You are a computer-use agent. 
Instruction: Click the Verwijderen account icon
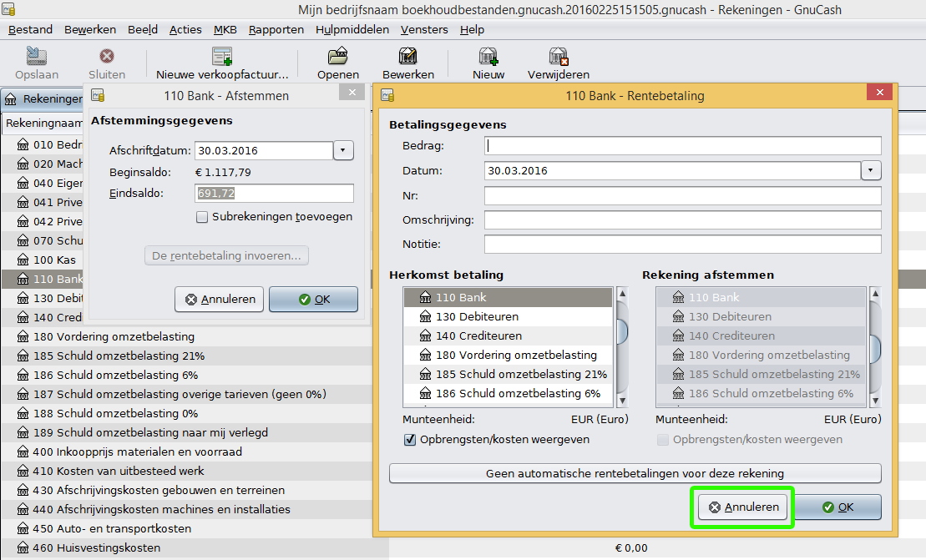click(x=558, y=56)
